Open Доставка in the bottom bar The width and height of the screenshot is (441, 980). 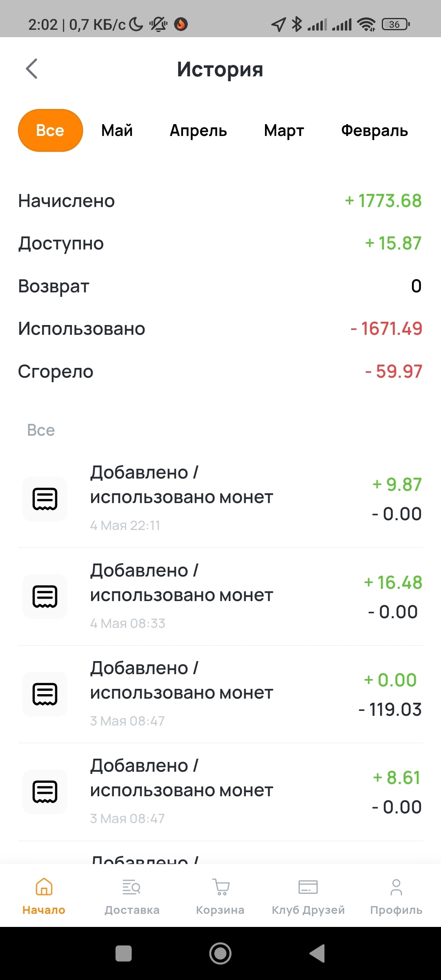tap(132, 887)
